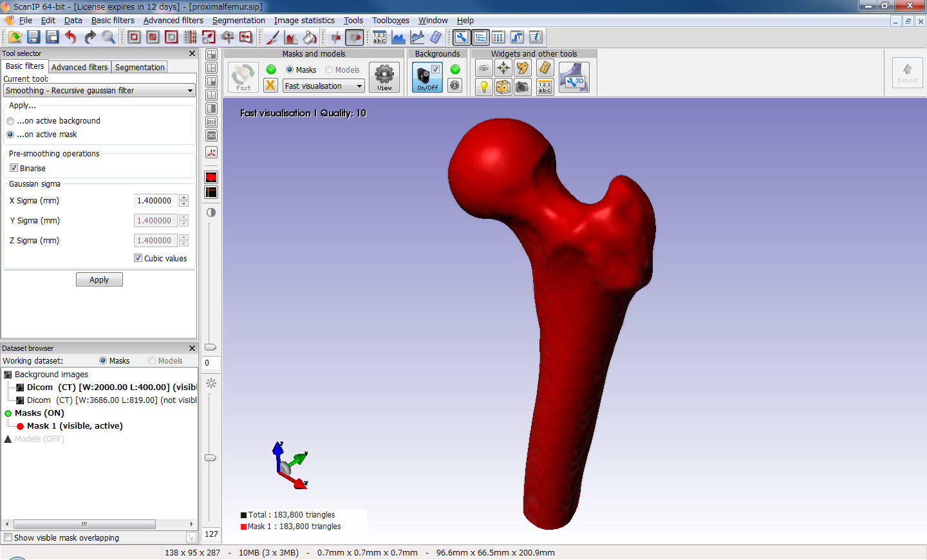The image size is (927, 560).
Task: Click the blue measurement ruler icon
Action: coord(436,37)
